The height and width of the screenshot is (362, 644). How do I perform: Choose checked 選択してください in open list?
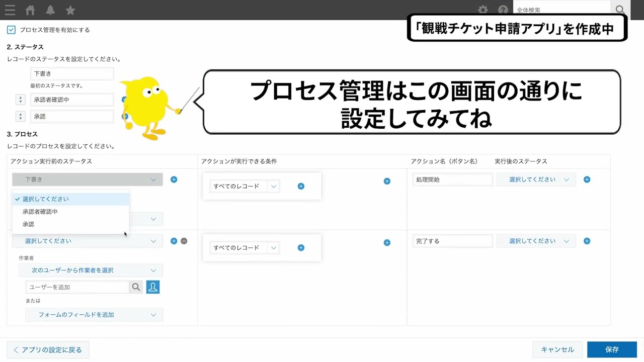(x=71, y=199)
